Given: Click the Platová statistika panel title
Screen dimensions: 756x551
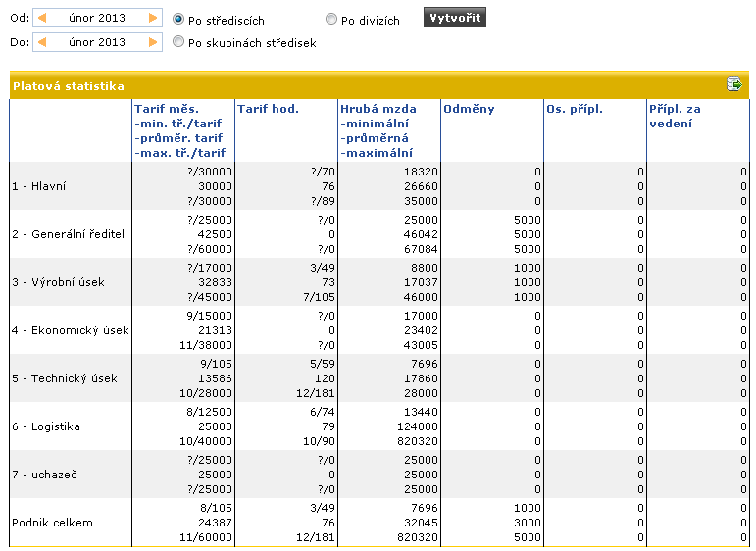Looking at the screenshot, I should pos(69,86).
